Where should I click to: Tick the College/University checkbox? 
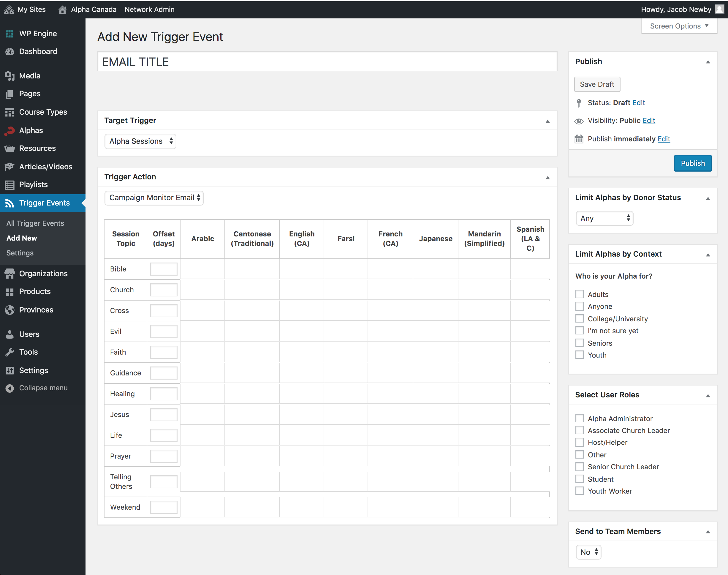click(x=579, y=318)
